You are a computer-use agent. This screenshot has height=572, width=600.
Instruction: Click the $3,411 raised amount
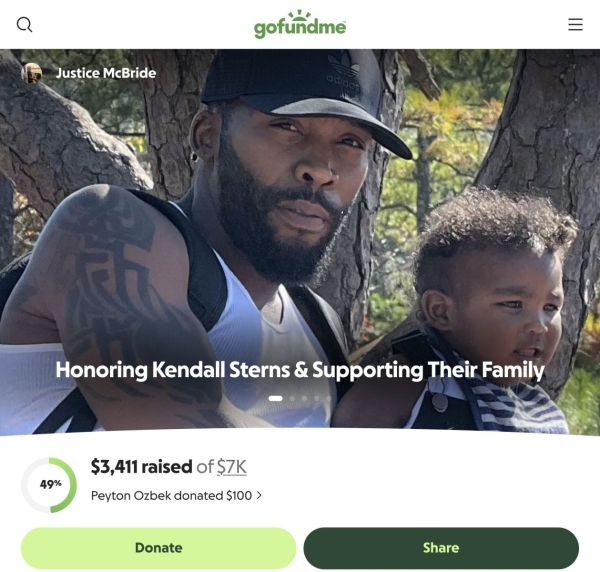(x=141, y=467)
